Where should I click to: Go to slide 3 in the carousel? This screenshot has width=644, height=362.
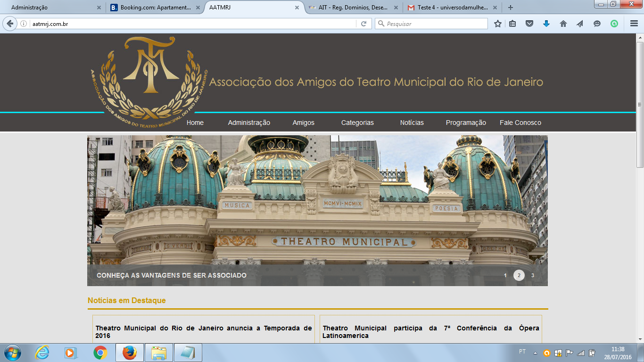[533, 275]
